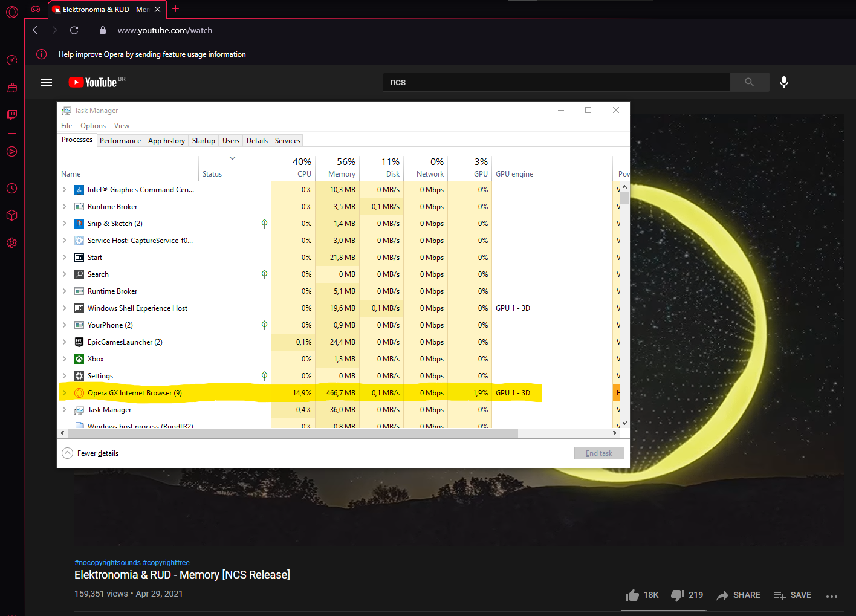Open the Opera main menu logo
This screenshot has height=616, width=856.
click(x=12, y=11)
